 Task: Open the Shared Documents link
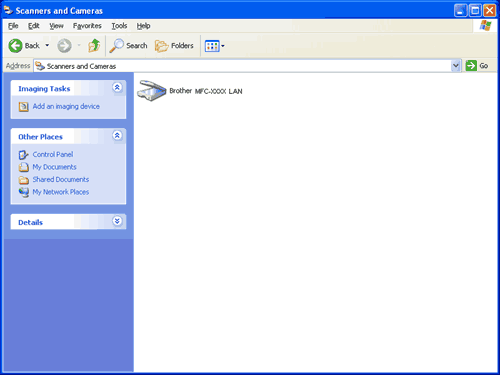[x=61, y=179]
